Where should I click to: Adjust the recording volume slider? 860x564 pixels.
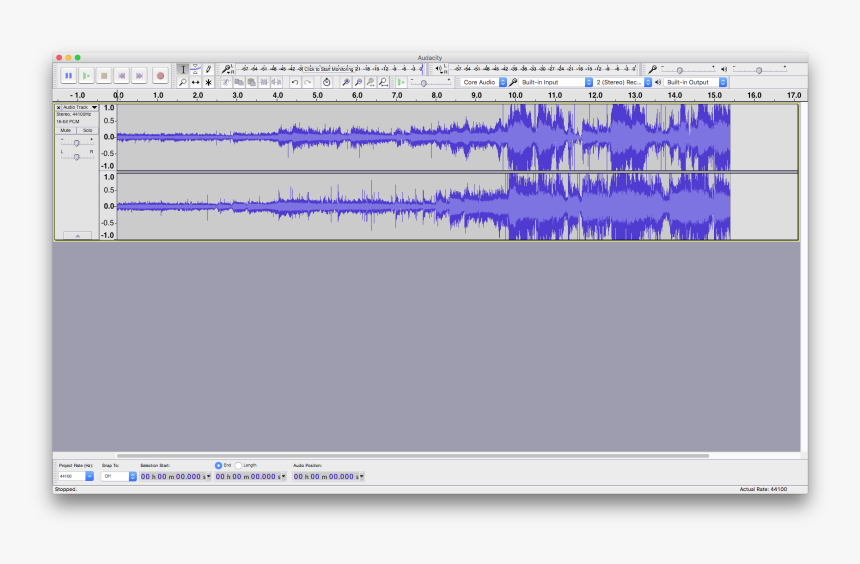688,70
